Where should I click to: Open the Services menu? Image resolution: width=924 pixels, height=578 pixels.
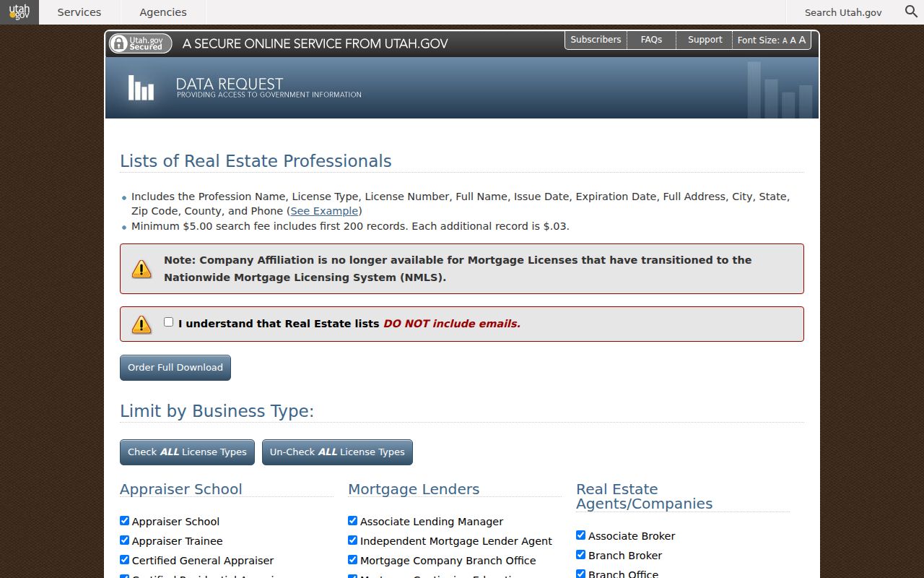[79, 12]
